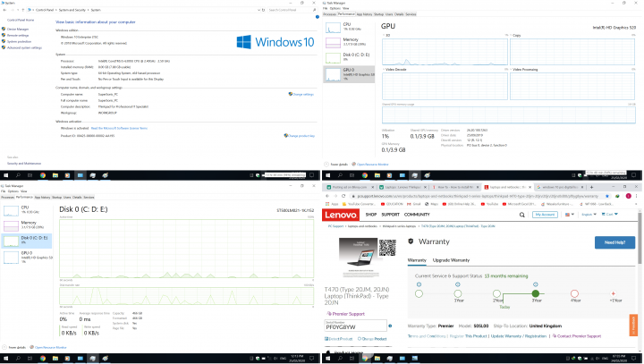Click Update Warranty / Registration link
Viewport: 644px width, 364px height.
519,336
